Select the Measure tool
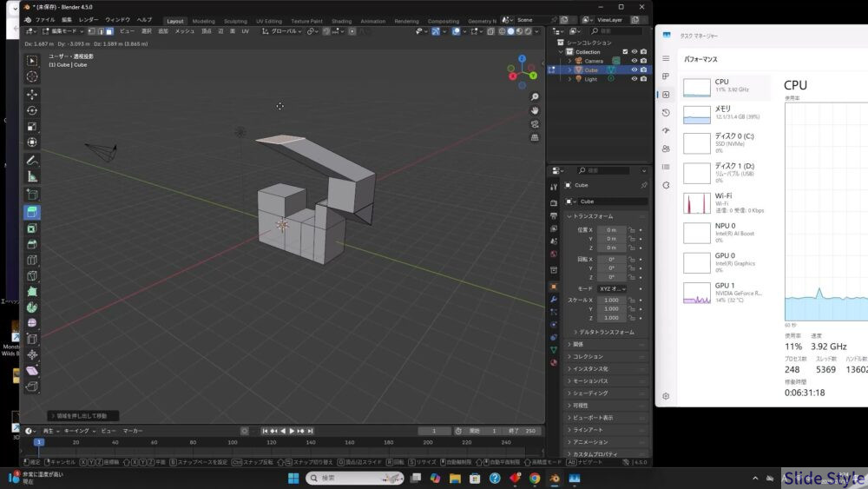Viewport: 868px width, 489px height. pyautogui.click(x=32, y=176)
